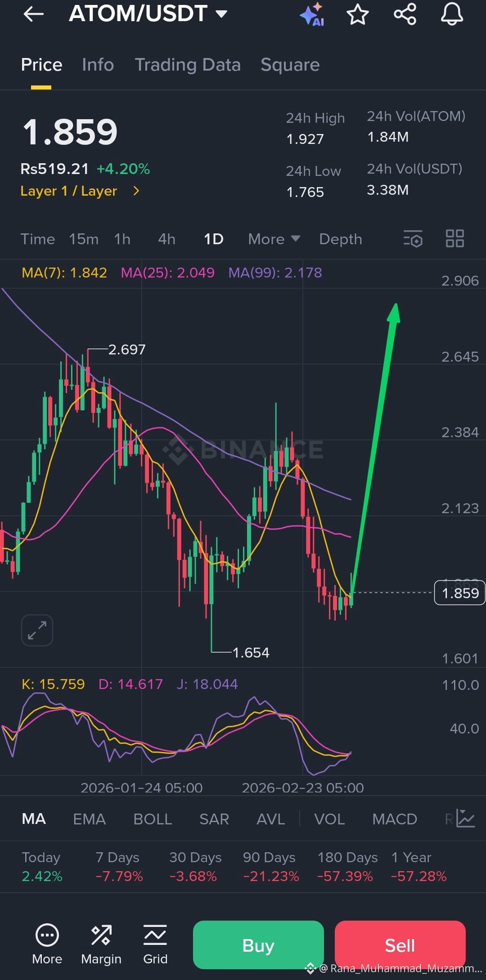The image size is (486, 980).
Task: Tap the 2026-01-24 05:00 date label
Action: click(x=141, y=788)
